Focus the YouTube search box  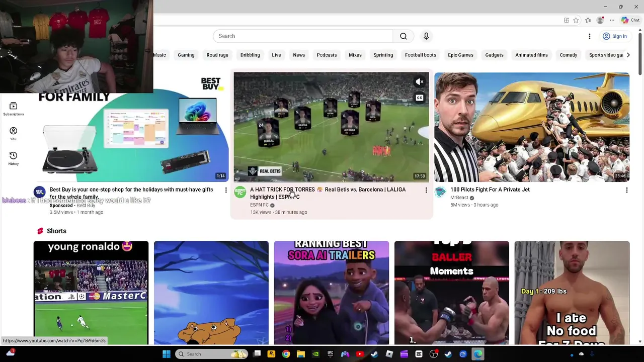coord(303,36)
